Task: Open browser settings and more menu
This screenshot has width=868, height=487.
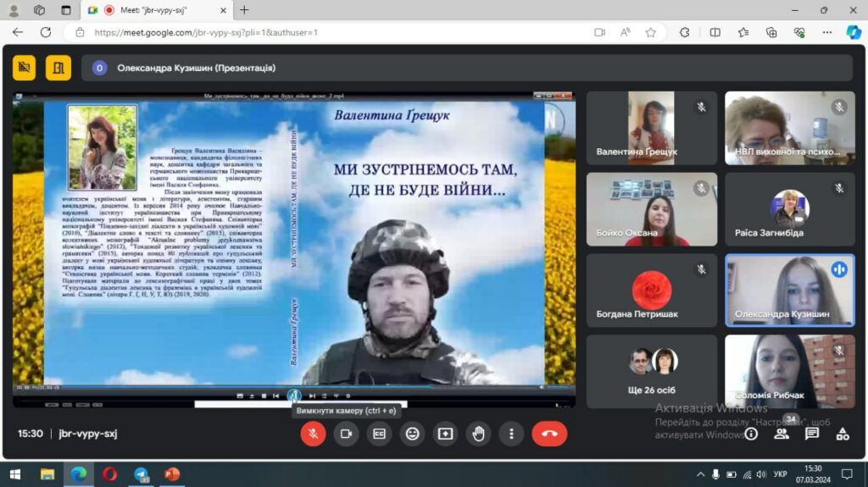Action: coord(827,32)
